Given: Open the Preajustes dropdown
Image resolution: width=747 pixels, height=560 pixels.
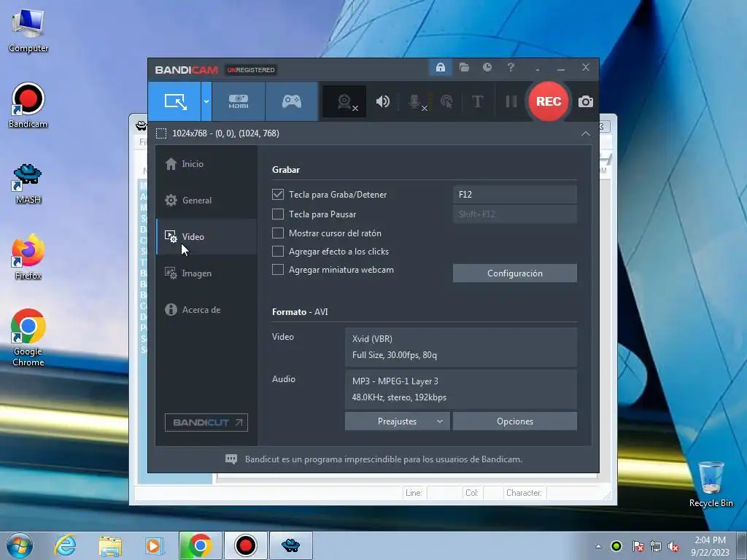Looking at the screenshot, I should click(397, 421).
